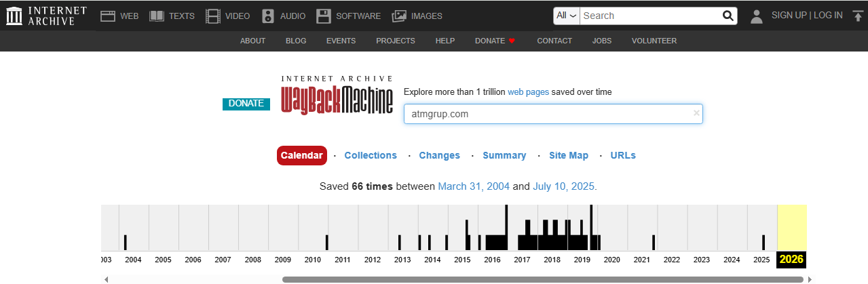Image resolution: width=868 pixels, height=284 pixels.
Task: Select year 2008 on the timeline
Action: 253,260
